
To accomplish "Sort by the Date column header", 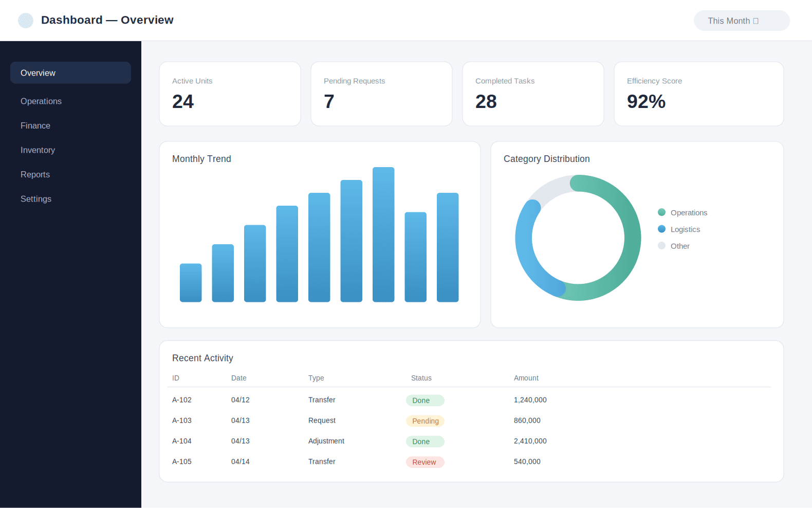I will pos(239,378).
